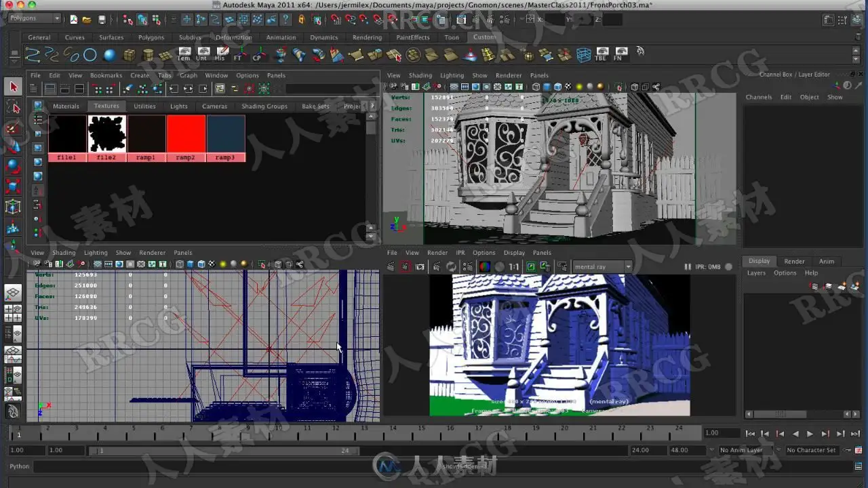Switch to Textures tab in Hypershade
868x488 pixels.
(x=106, y=106)
